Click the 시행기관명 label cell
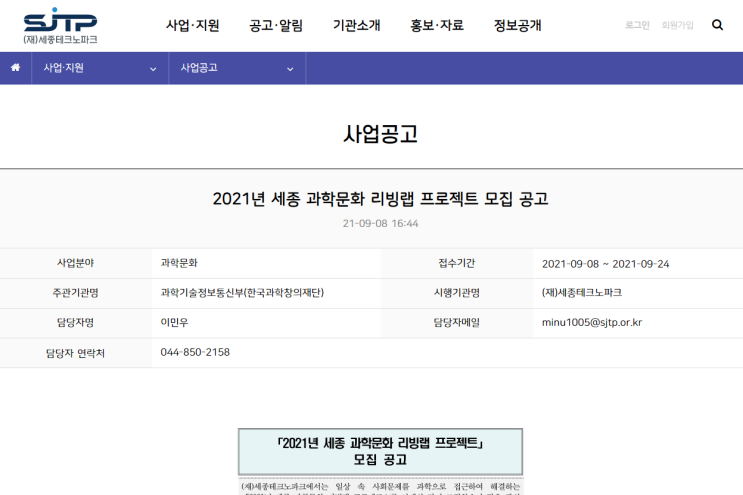This screenshot has height=495, width=743. pos(457,293)
